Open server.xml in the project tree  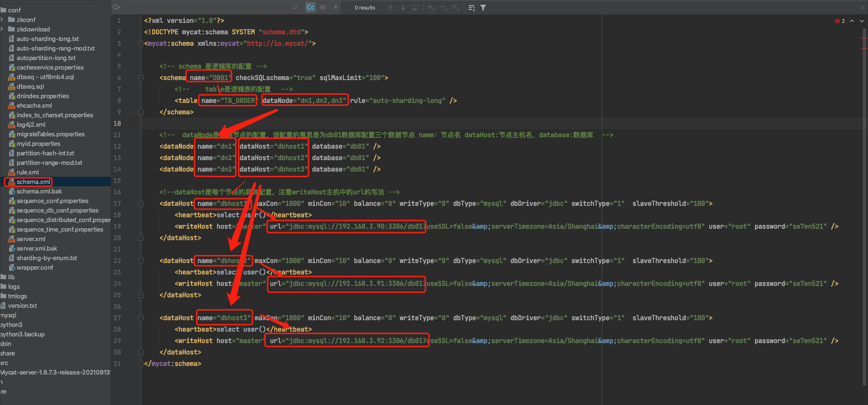[31, 239]
